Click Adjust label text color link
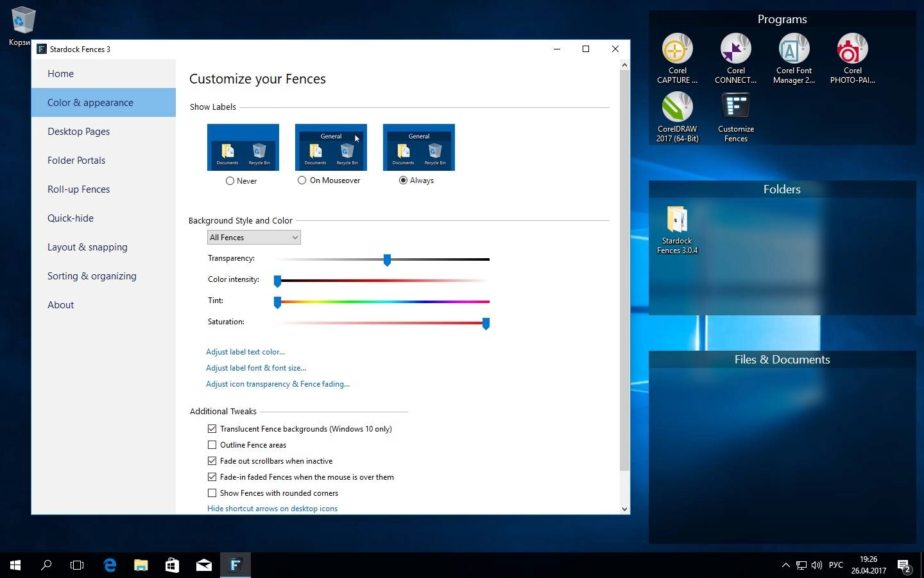Screen dimensions: 924x578 point(245,352)
